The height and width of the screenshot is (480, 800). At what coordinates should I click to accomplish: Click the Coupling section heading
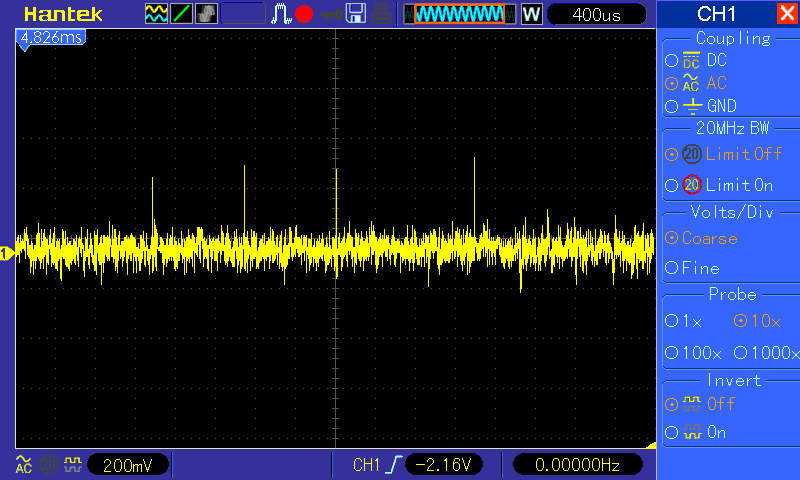point(733,38)
